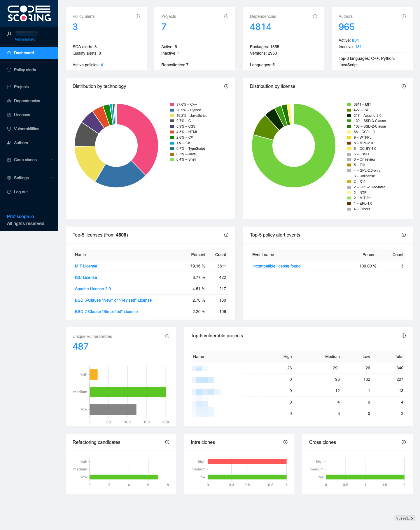Click the medium vulnerabilities green bar
Viewport: 420px width, 530px height.
(127, 392)
